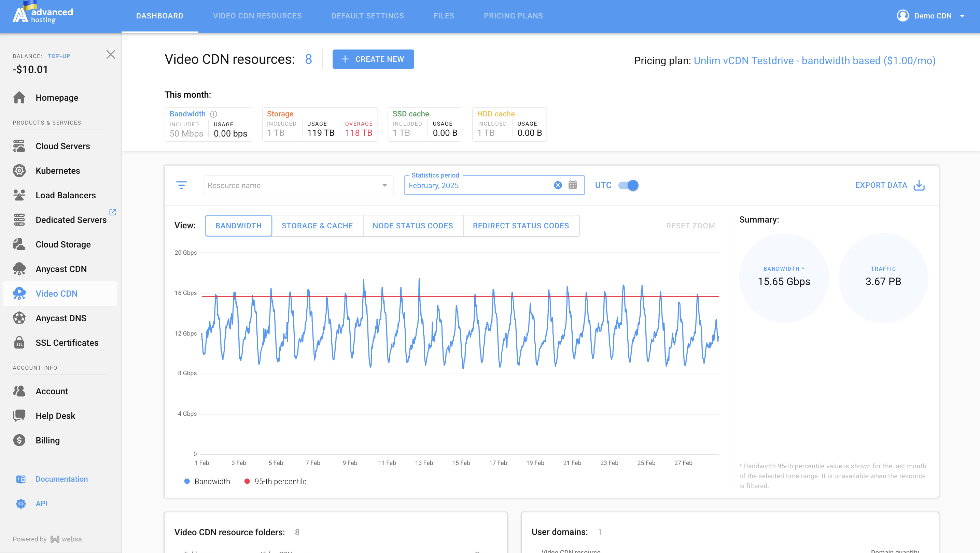Open Dedicated Servers external link icon
The height and width of the screenshot is (553, 980).
(113, 212)
